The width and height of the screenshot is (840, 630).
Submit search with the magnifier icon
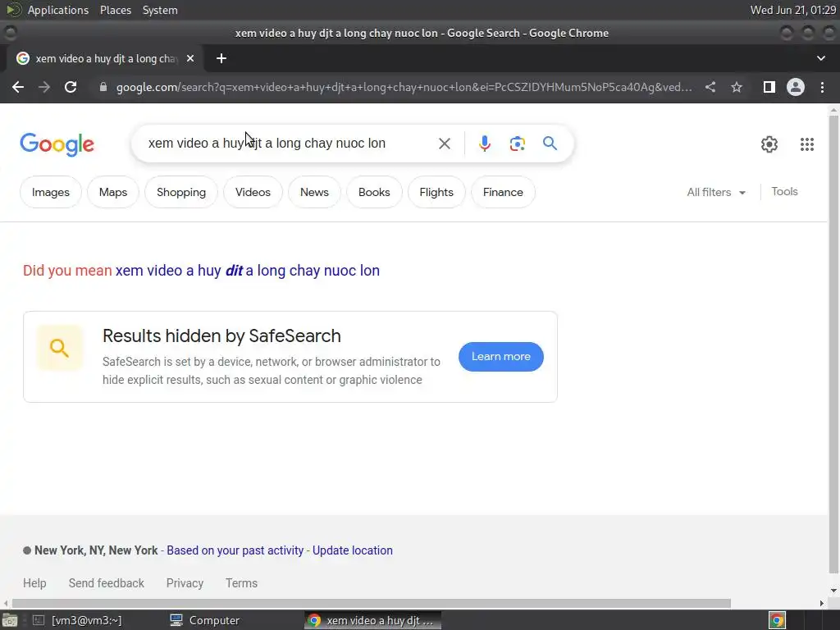(x=550, y=143)
